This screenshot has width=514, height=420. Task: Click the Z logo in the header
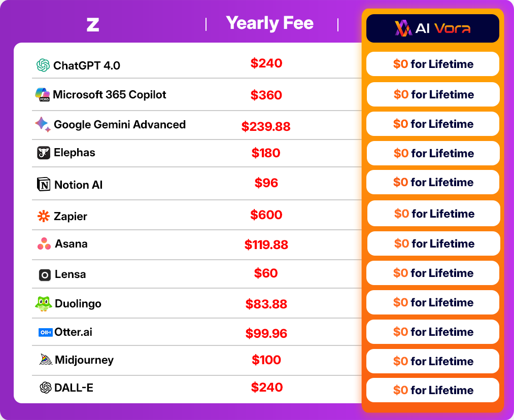pyautogui.click(x=92, y=24)
